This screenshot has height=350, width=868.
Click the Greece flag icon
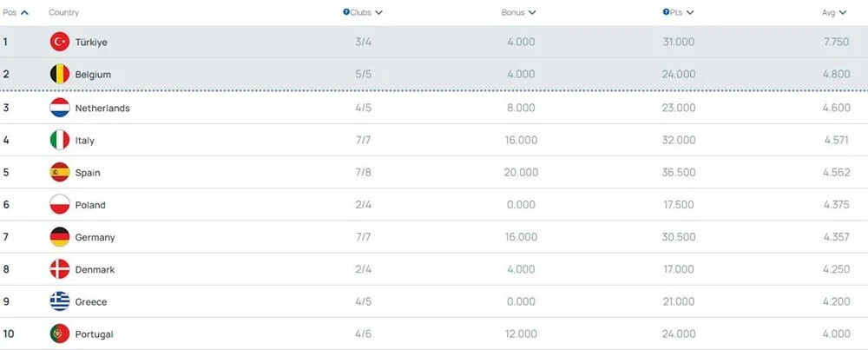60,301
